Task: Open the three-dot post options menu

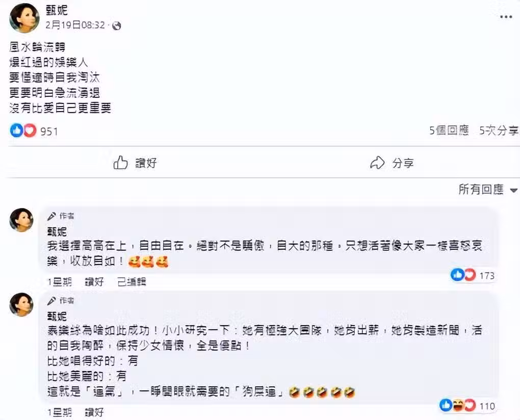Action: click(506, 17)
